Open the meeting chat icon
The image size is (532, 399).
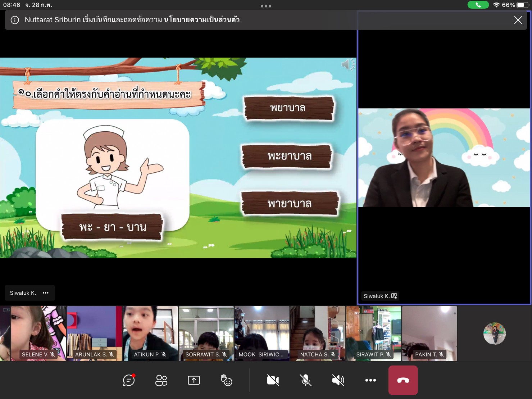click(129, 380)
